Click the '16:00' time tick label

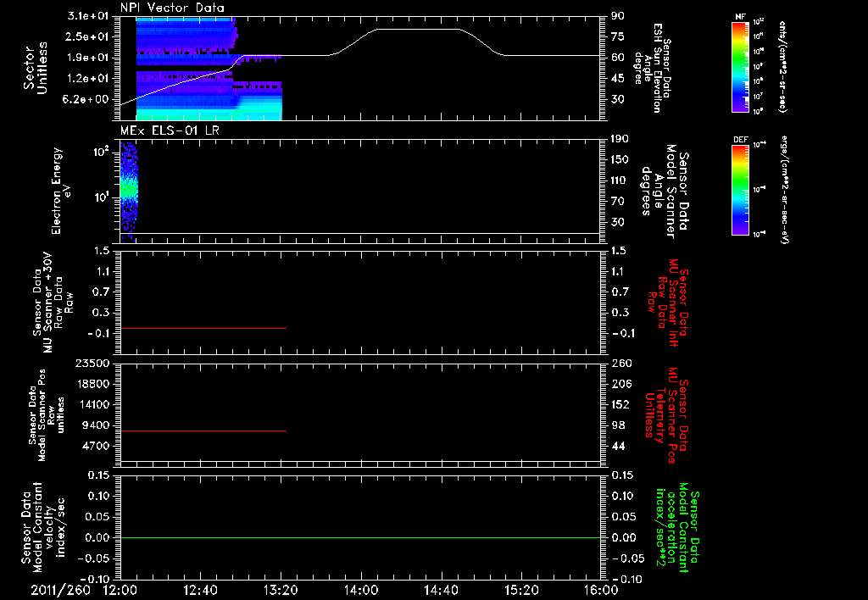[x=602, y=590]
